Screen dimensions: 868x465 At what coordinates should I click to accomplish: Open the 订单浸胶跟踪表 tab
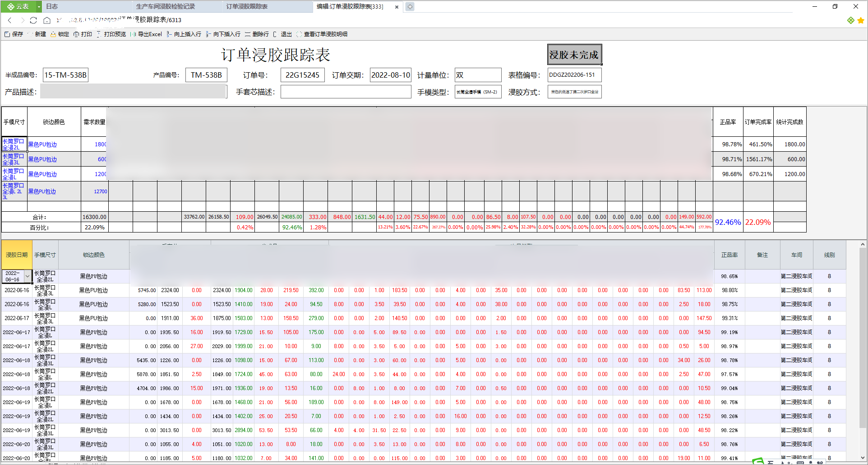coord(247,7)
